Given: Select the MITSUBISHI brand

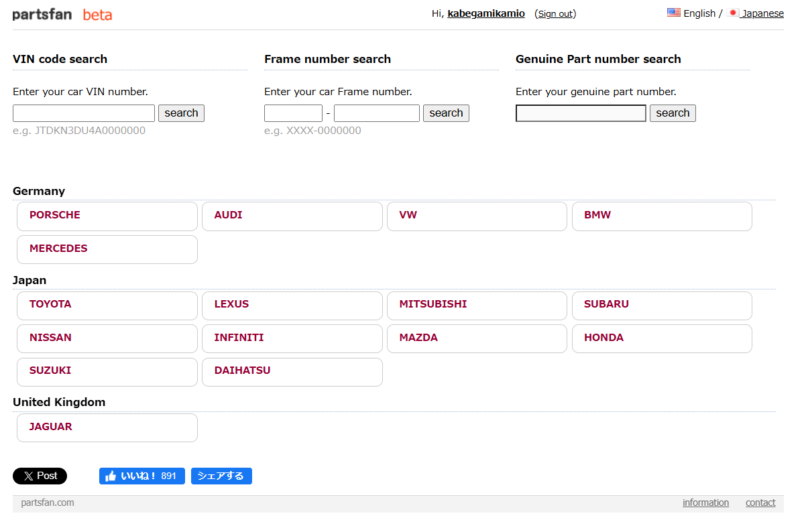Looking at the screenshot, I should (x=477, y=306).
